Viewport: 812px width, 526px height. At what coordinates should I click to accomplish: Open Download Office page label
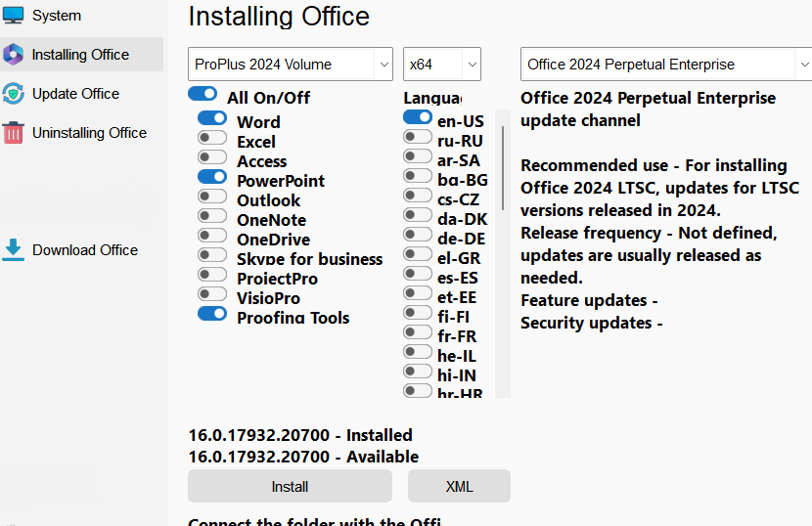coord(85,249)
